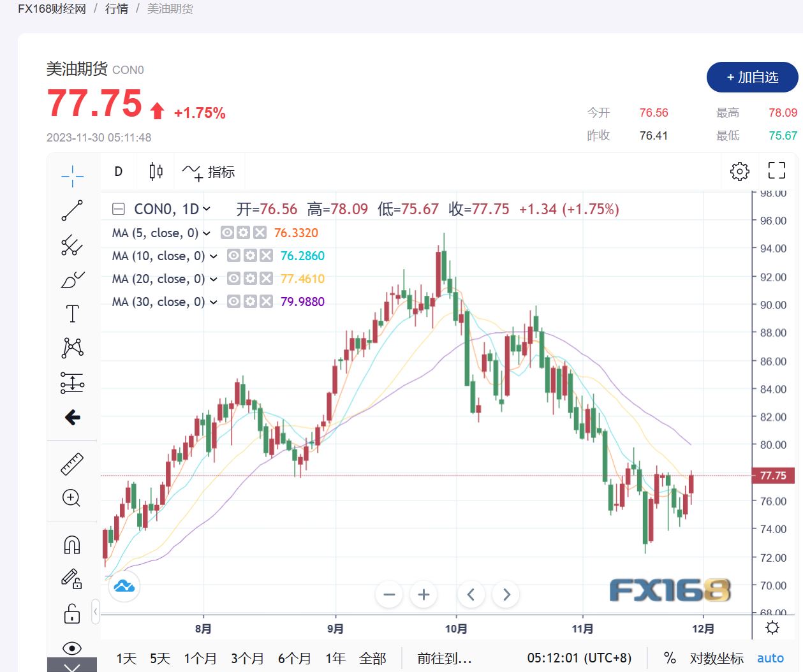Select the ruler measure tool
803x672 pixels.
72,464
